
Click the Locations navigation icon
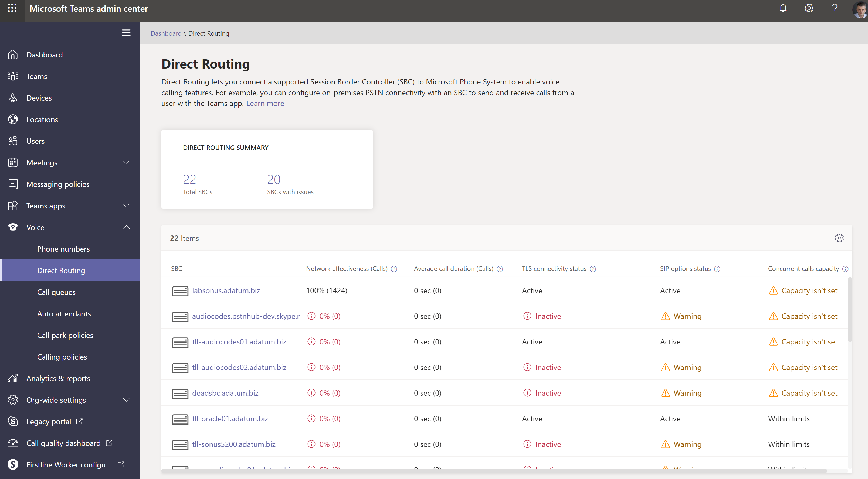(13, 119)
